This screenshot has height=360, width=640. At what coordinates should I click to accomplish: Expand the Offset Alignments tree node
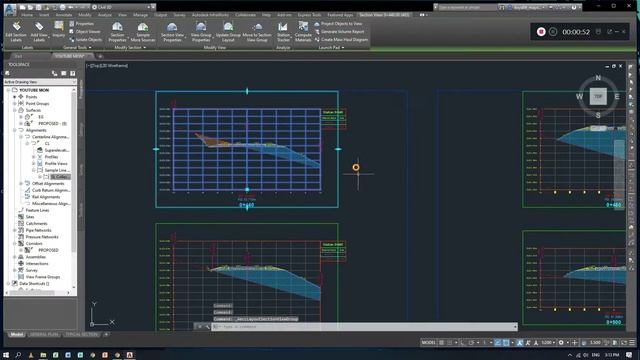(21, 183)
